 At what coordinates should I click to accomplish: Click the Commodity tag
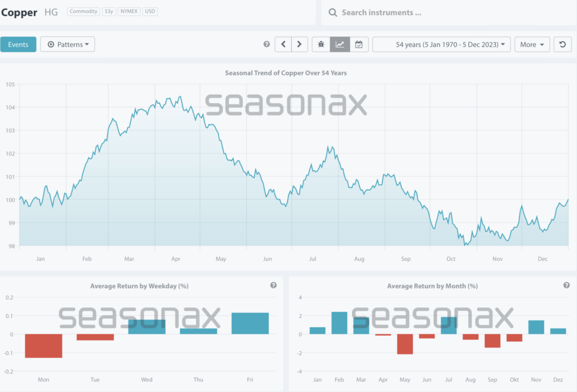point(83,11)
